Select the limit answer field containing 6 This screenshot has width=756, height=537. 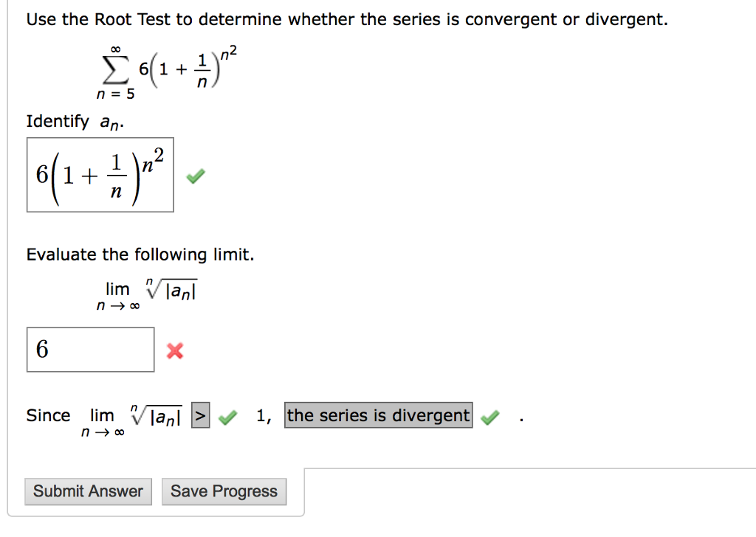coord(90,349)
